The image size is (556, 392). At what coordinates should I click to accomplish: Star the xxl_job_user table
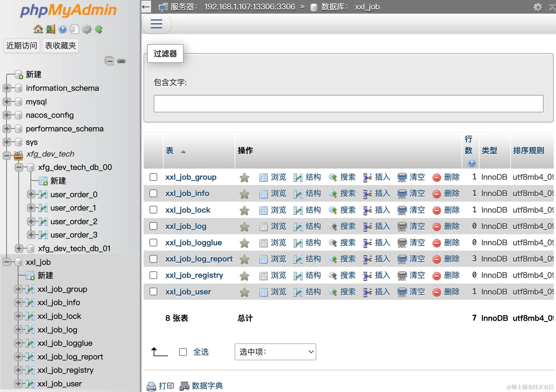pyautogui.click(x=244, y=292)
